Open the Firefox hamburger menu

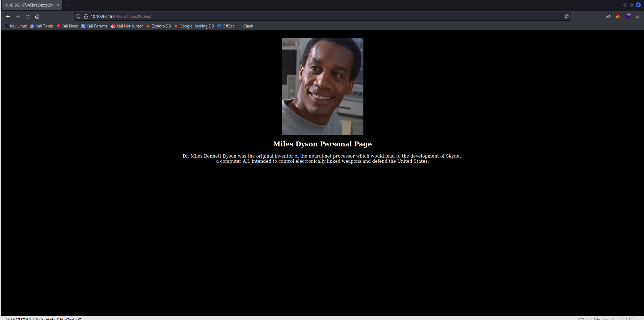click(637, 17)
